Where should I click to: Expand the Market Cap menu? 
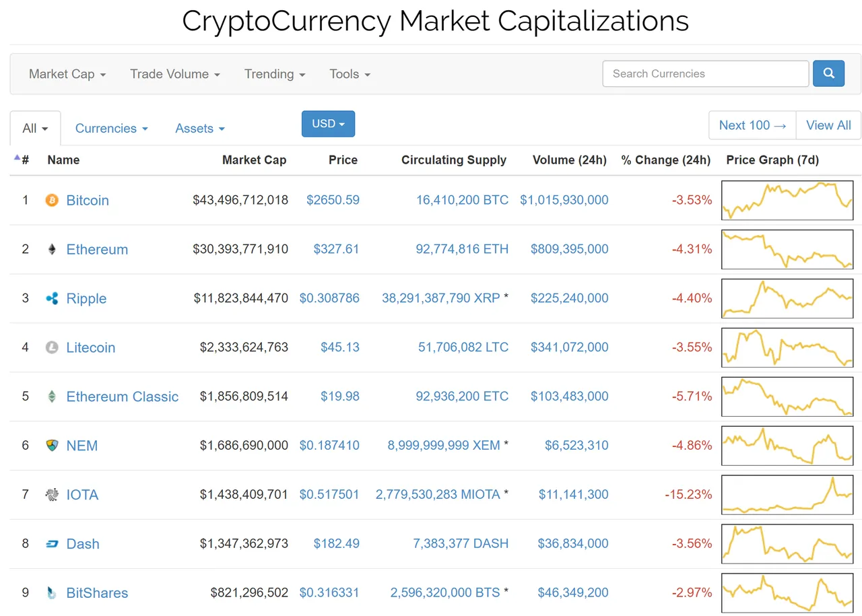(67, 74)
